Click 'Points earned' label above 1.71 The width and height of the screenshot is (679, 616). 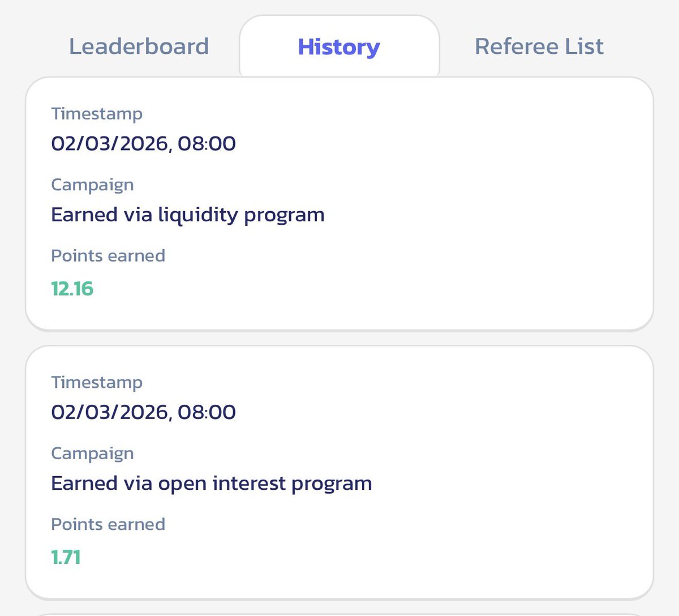coord(108,524)
